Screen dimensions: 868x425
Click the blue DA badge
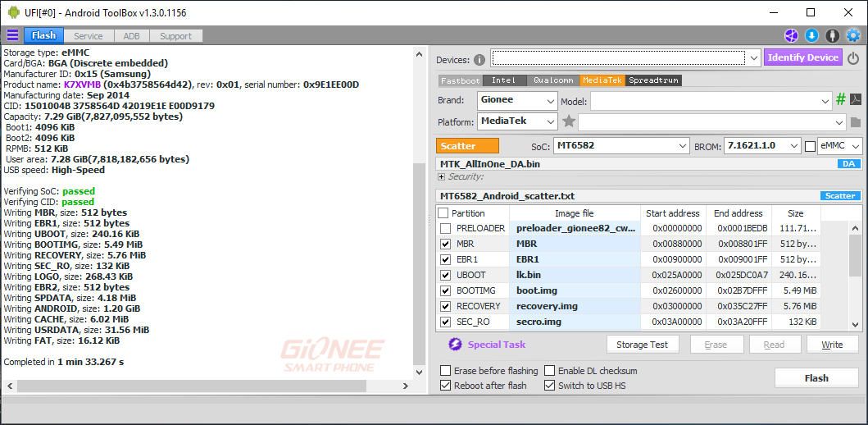click(x=849, y=164)
